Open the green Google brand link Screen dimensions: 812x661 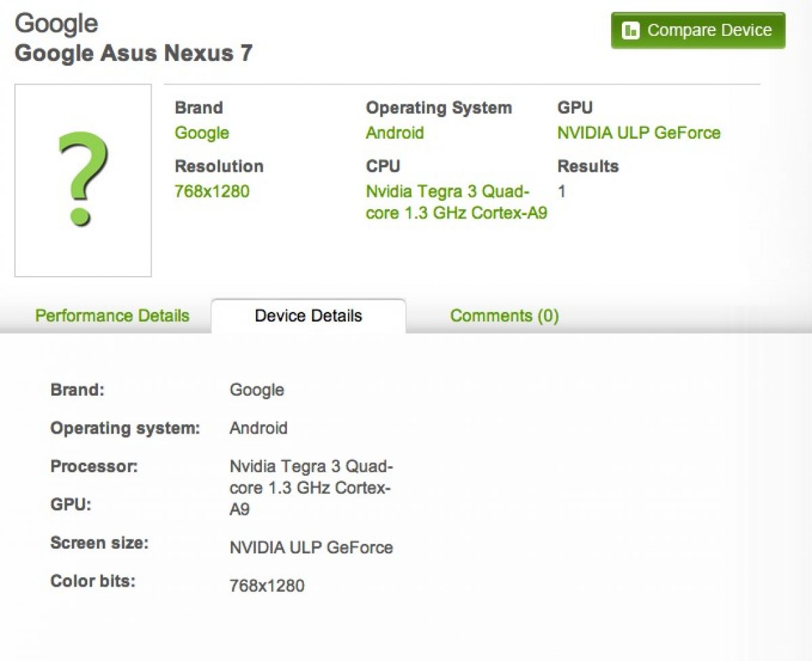tap(202, 133)
